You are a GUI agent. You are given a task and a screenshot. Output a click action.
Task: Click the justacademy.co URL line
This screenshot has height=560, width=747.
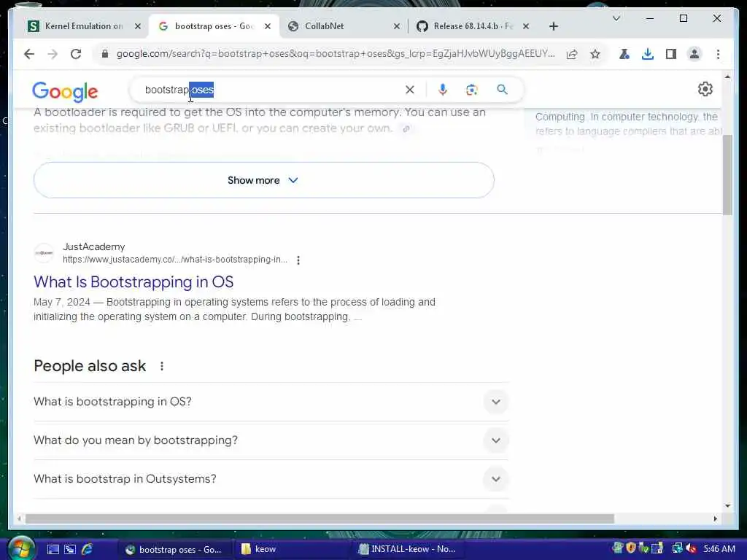point(175,260)
